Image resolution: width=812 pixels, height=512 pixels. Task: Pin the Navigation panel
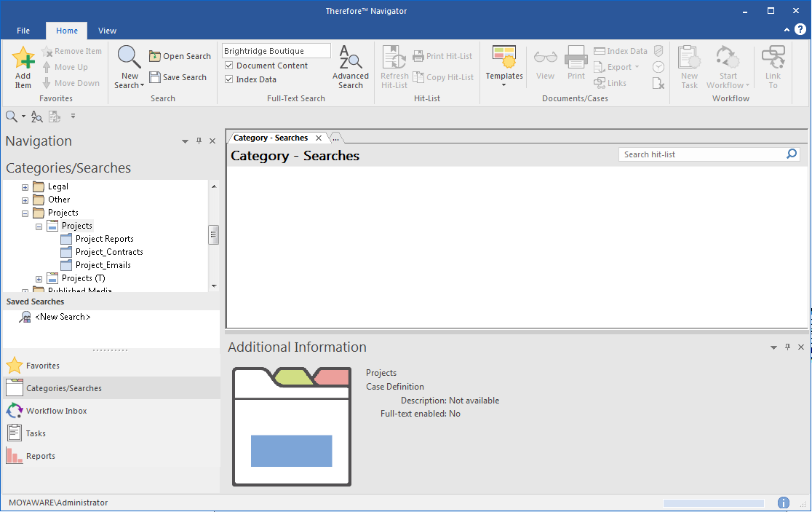pos(198,141)
